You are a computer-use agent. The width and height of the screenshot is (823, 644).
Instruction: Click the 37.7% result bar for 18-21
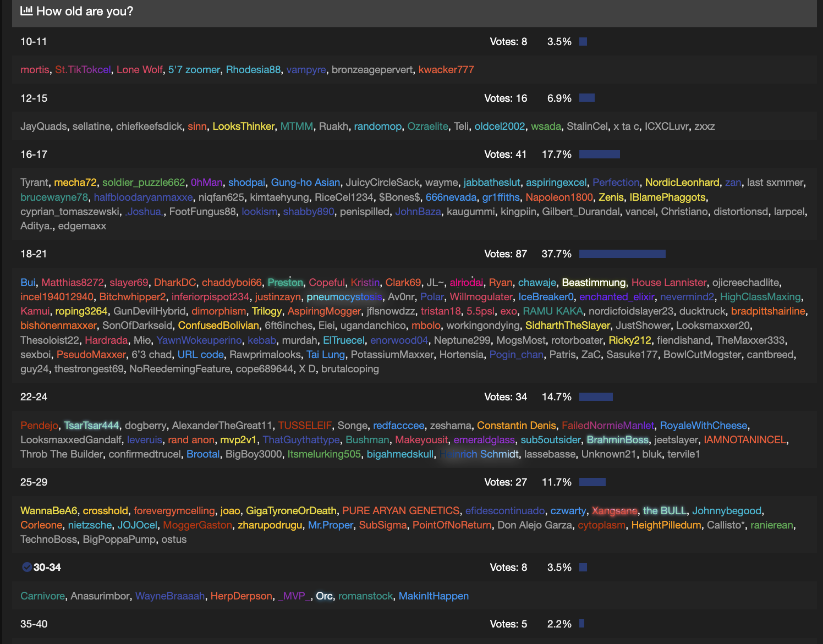622,254
